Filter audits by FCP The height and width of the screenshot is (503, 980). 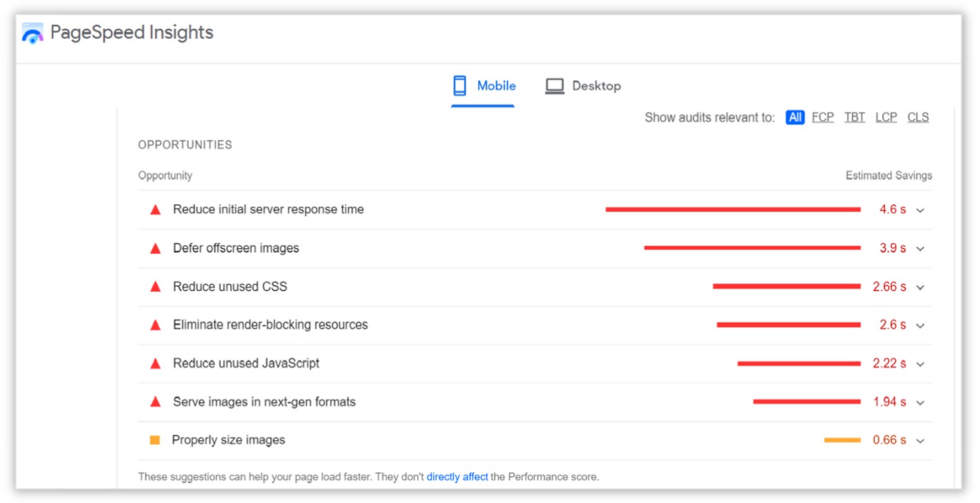pyautogui.click(x=823, y=117)
